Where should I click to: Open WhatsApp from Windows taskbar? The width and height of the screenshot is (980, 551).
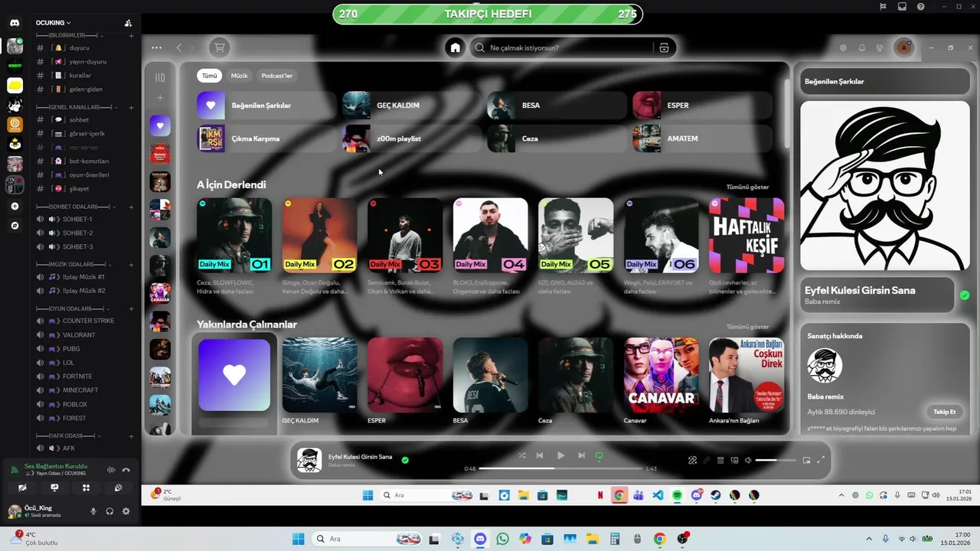coord(502,539)
